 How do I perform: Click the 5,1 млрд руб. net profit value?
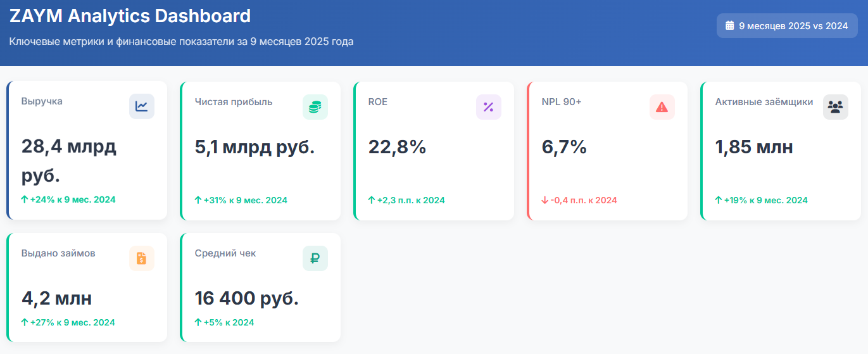255,147
